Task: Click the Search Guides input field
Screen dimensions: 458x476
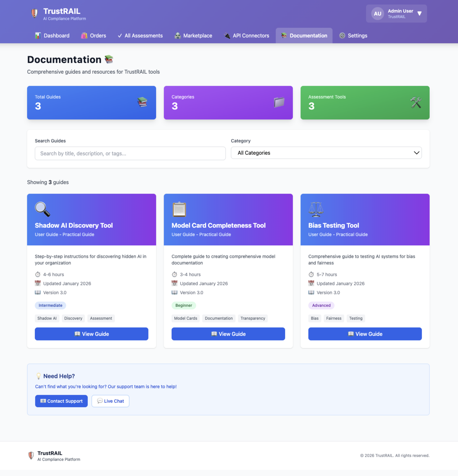Action: (x=130, y=153)
